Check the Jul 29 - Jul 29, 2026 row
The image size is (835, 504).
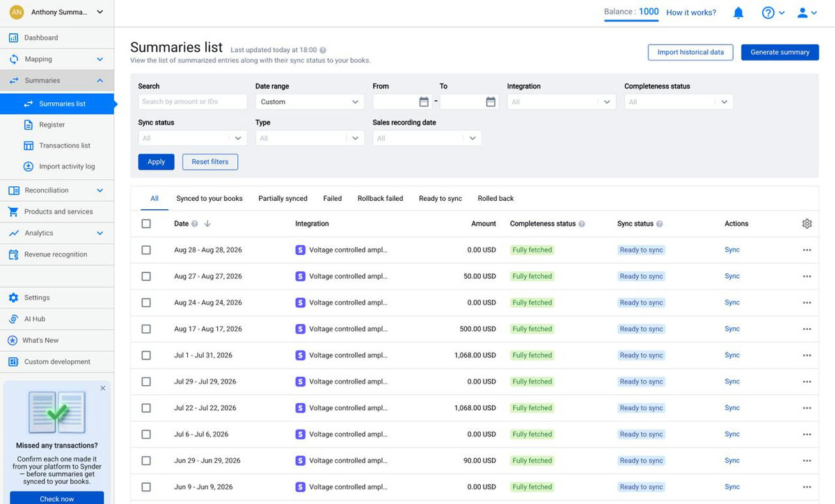pyautogui.click(x=146, y=382)
